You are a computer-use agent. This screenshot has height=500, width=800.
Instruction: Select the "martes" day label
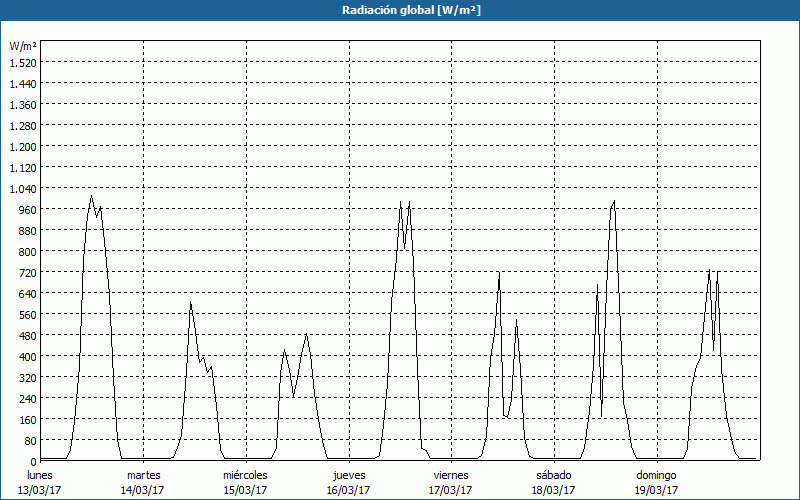(x=143, y=475)
